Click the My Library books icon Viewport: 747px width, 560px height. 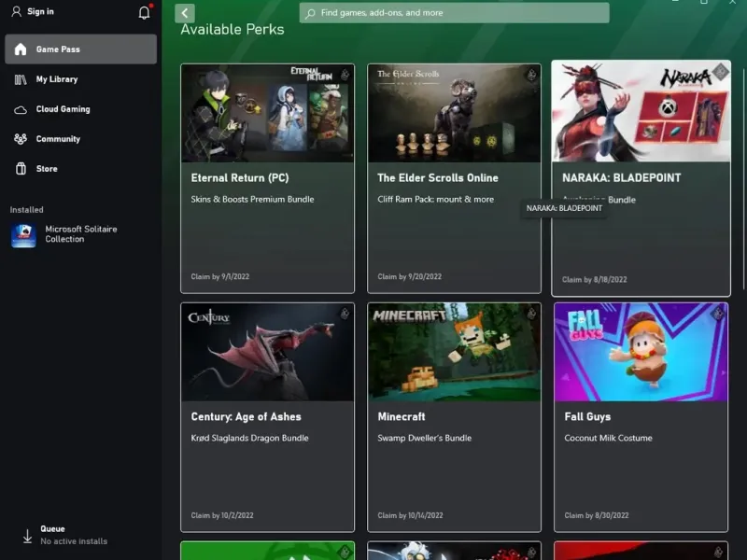[21, 79]
